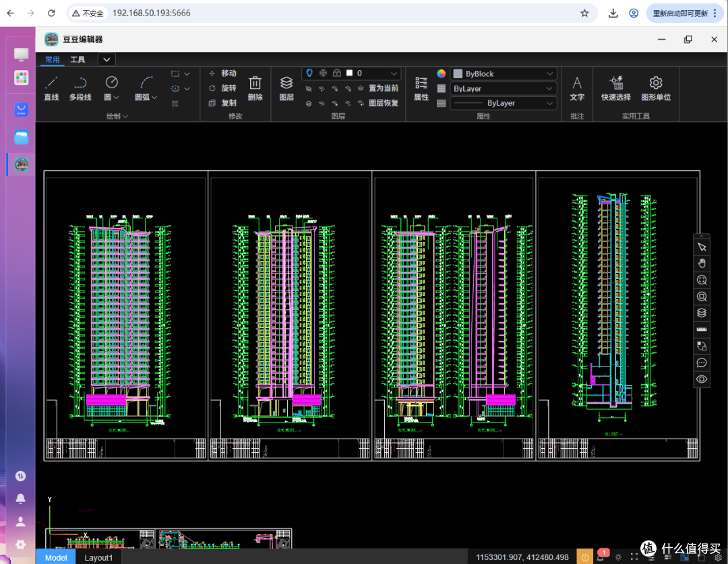The height and width of the screenshot is (564, 728).
Task: Toggle fullscreen from the status bar
Action: [x=634, y=557]
